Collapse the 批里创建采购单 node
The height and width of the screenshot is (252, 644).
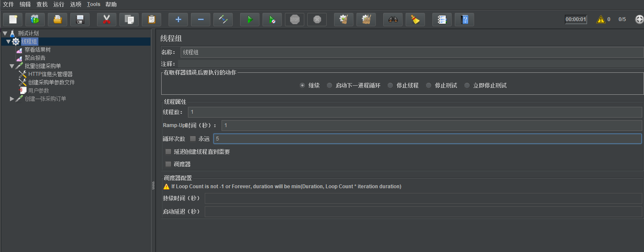tap(12, 66)
